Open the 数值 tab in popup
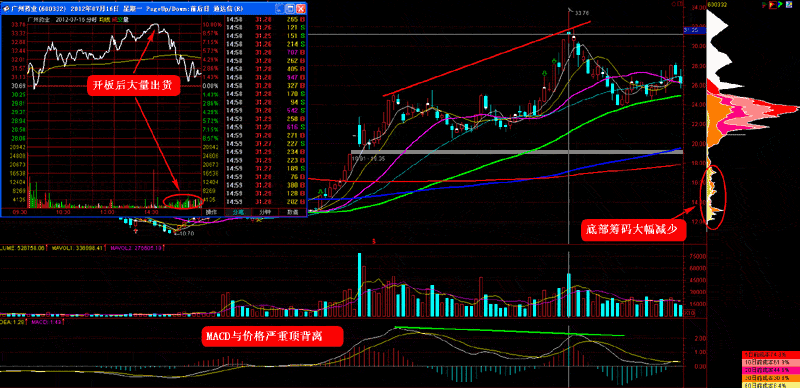Image resolution: width=800 pixels, height=388 pixels. [292, 211]
